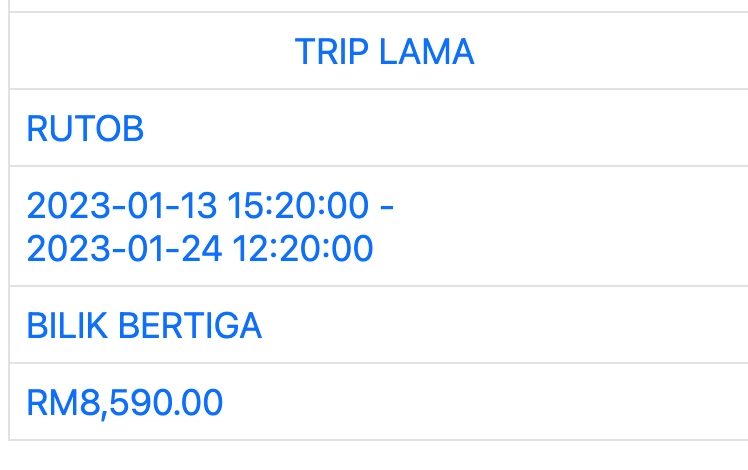Click the RM currency prefix of the price
This screenshot has height=470, width=748.
(x=46, y=402)
